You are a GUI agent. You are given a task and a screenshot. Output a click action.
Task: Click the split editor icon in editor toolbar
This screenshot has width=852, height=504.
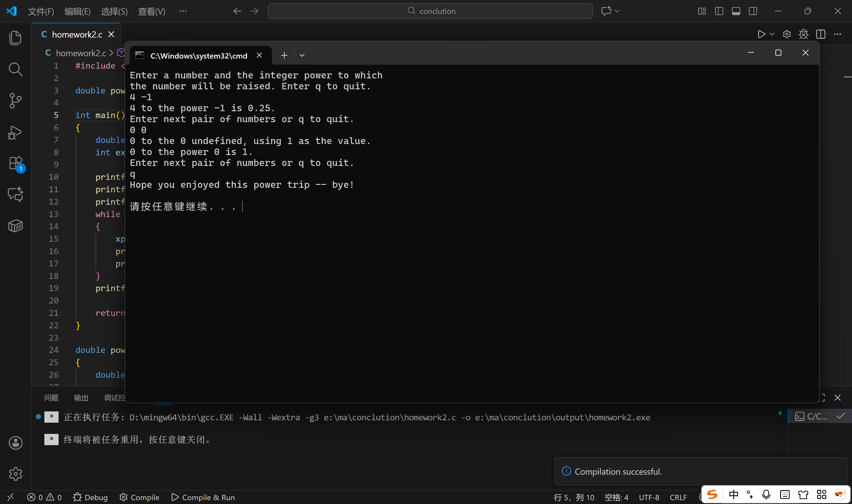click(820, 34)
